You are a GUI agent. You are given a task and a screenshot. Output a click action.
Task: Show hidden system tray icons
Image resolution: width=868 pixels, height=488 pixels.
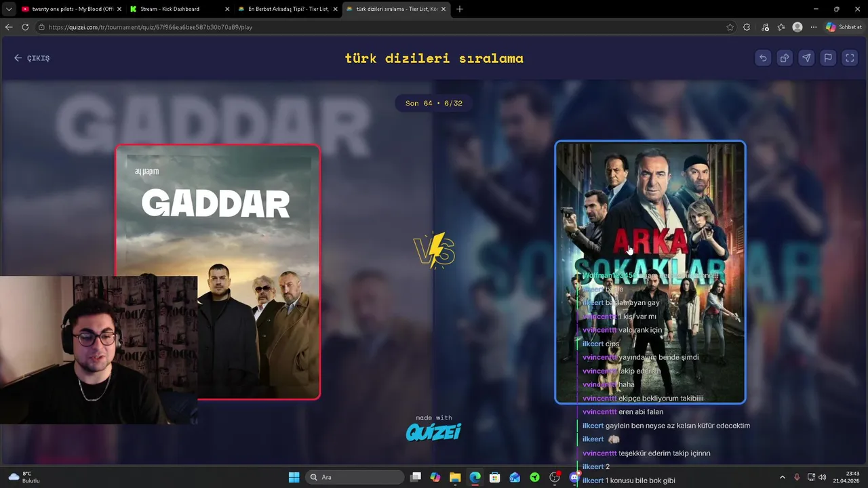click(782, 477)
